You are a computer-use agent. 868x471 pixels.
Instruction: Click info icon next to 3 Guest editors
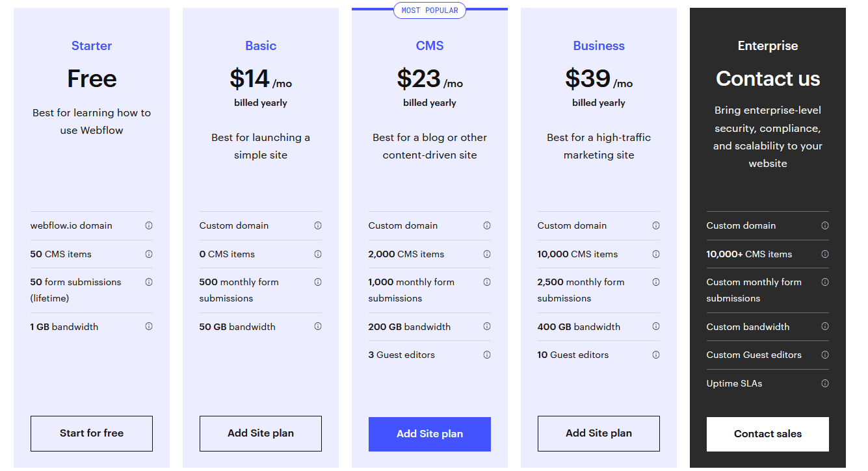click(x=487, y=355)
